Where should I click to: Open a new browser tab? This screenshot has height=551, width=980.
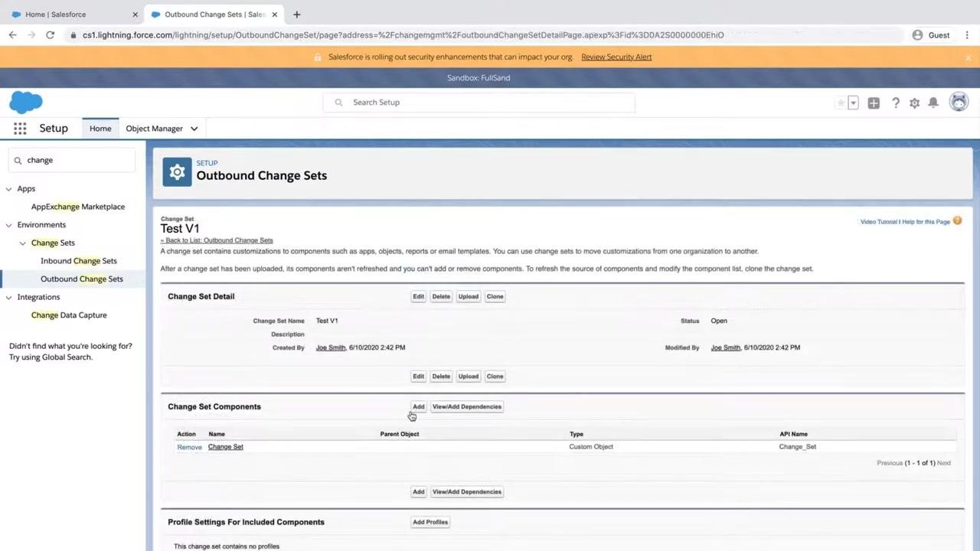click(296, 15)
